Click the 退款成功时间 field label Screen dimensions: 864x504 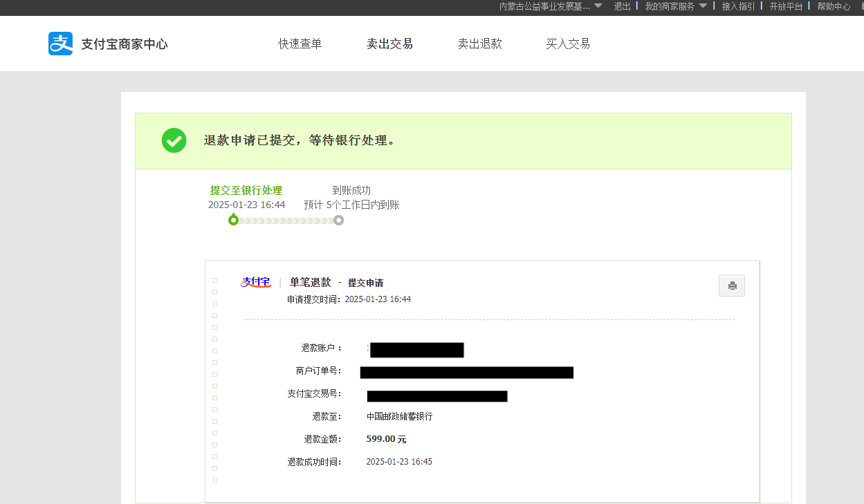pyautogui.click(x=315, y=462)
